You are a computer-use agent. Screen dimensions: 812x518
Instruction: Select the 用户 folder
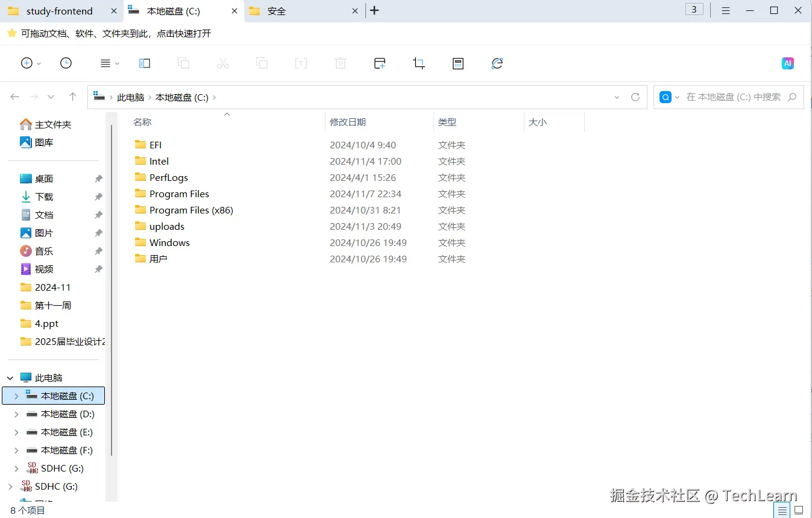coord(159,259)
